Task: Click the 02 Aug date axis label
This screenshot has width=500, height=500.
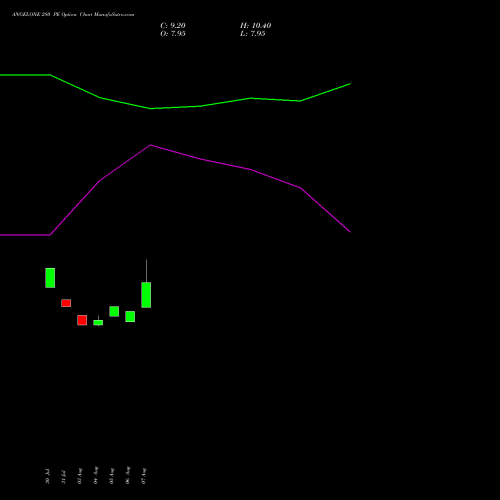Action: click(79, 476)
